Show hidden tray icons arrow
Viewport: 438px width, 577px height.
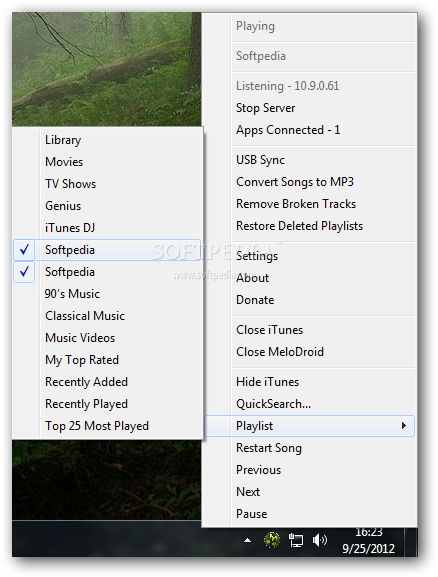(248, 540)
